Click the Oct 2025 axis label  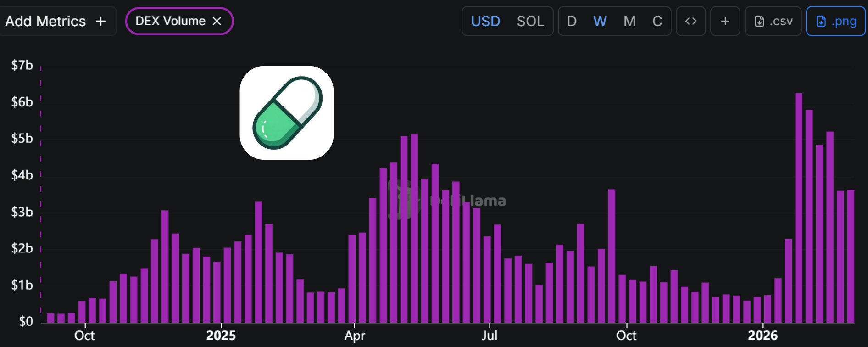626,336
